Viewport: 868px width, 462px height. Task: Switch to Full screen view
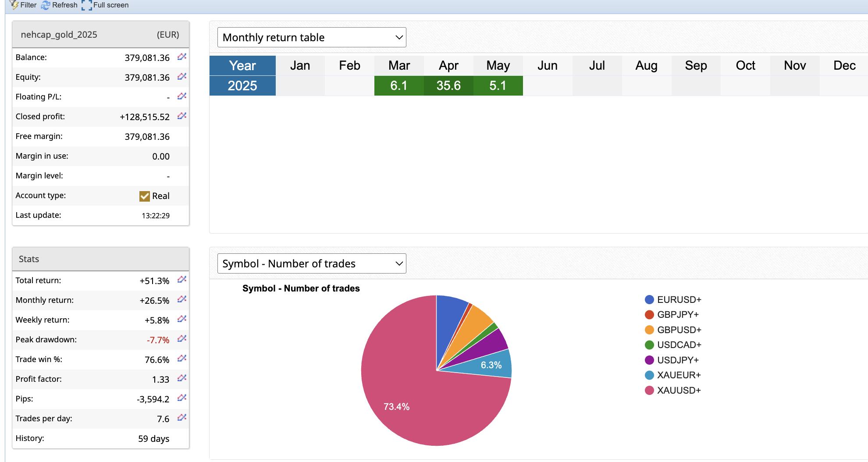pos(105,5)
